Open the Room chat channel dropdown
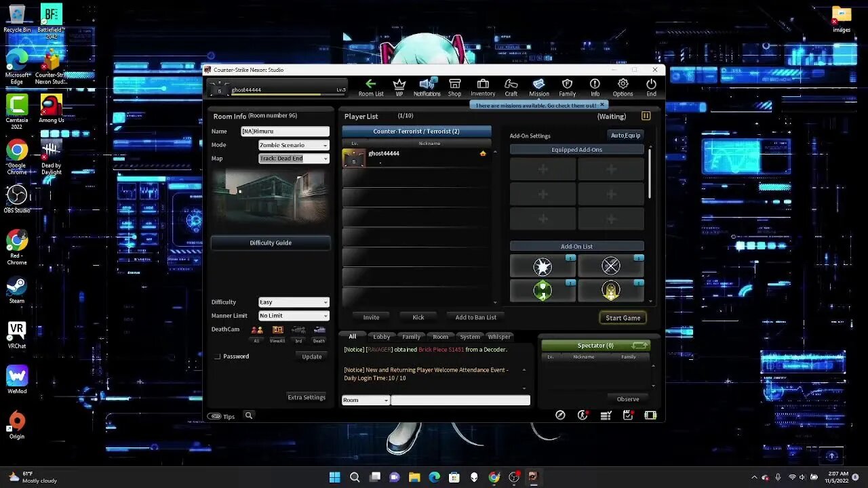 coord(366,400)
